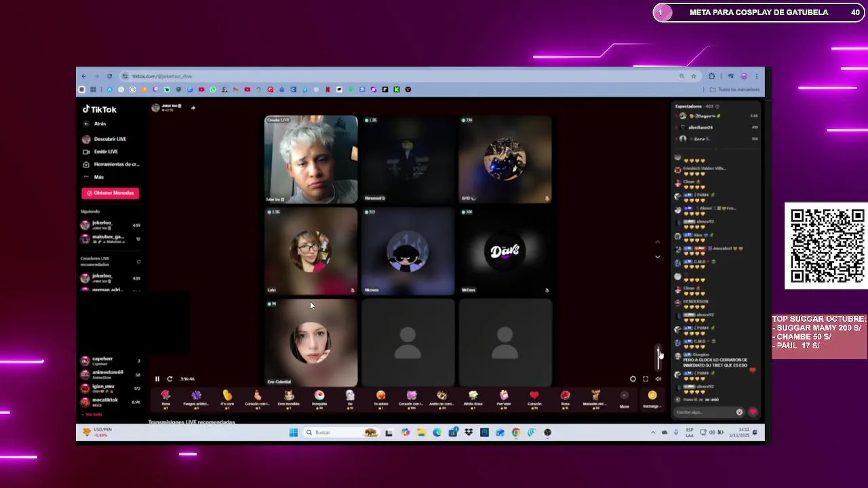868x488 pixels.
Task: Tap the red heart like button
Action: coord(753,412)
